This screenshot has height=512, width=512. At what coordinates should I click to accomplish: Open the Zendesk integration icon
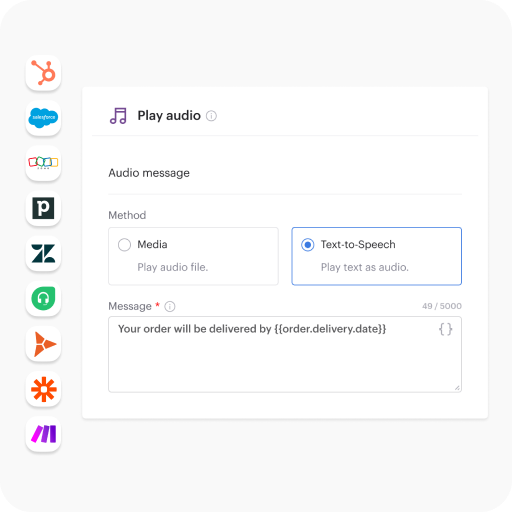pos(43,253)
